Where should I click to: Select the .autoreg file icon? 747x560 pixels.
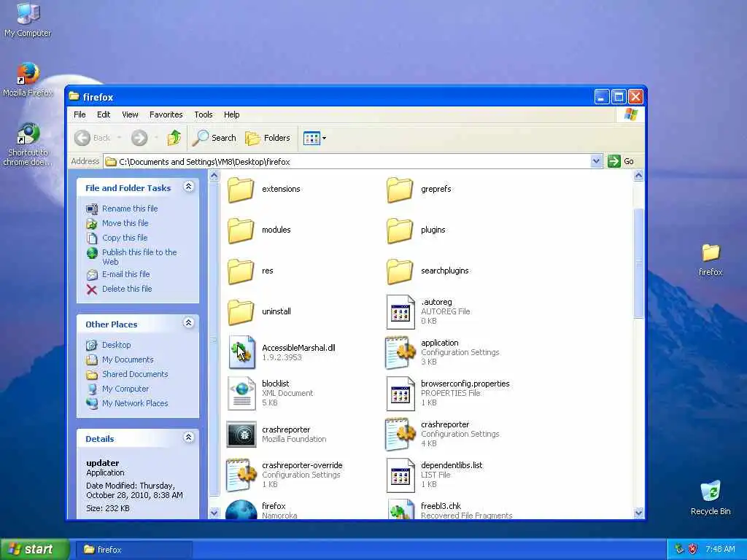400,312
